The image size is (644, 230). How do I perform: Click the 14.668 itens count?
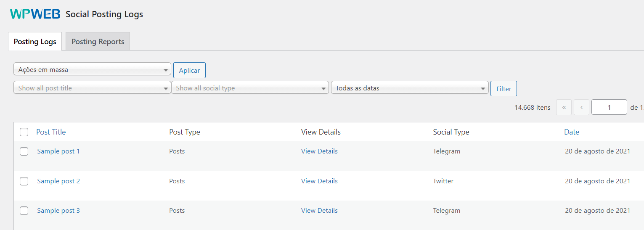tap(533, 108)
